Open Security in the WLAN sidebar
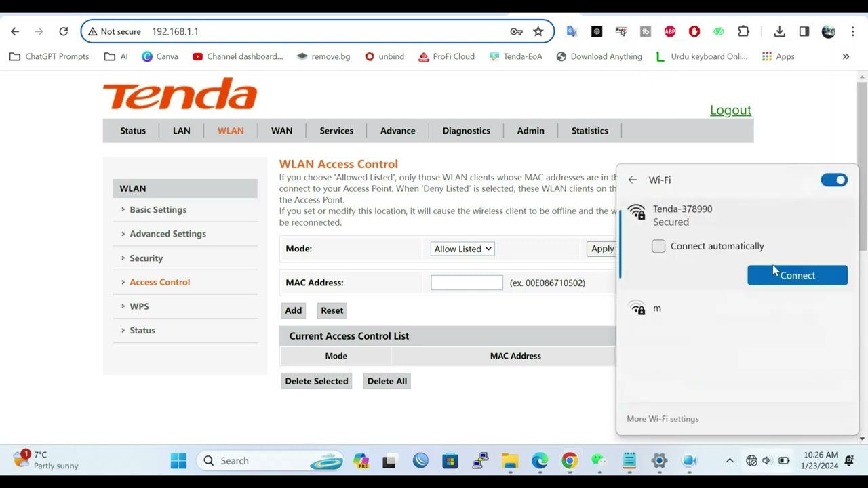 146,258
